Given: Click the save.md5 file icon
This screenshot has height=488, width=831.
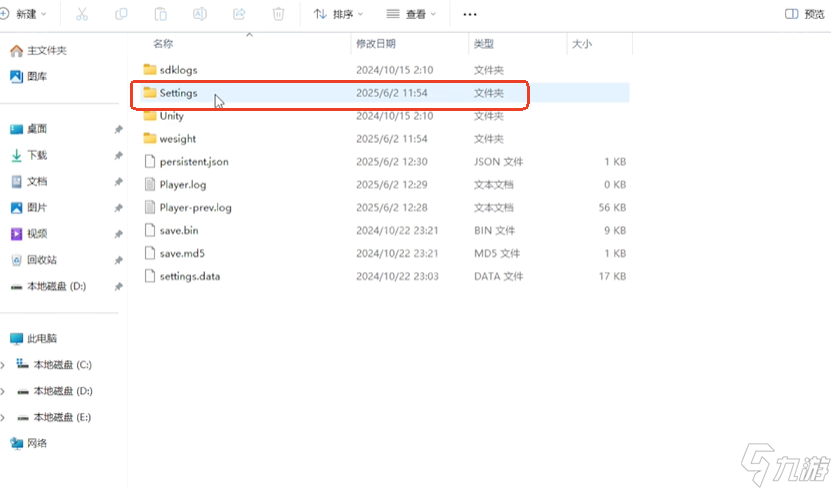Looking at the screenshot, I should coord(150,253).
